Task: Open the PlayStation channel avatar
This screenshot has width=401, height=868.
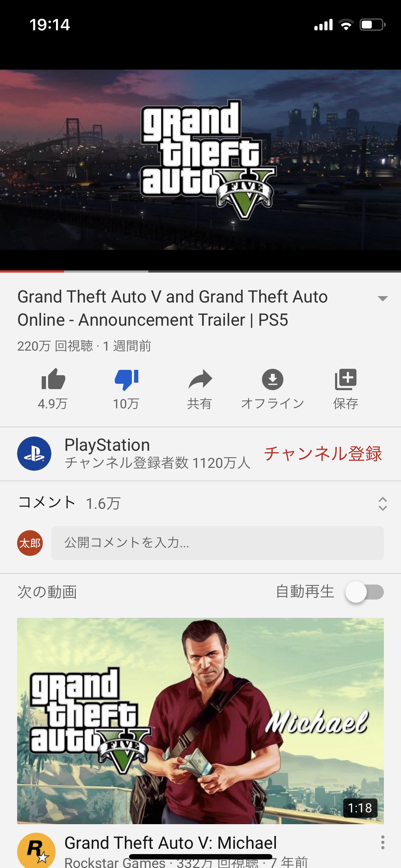Action: tap(34, 454)
